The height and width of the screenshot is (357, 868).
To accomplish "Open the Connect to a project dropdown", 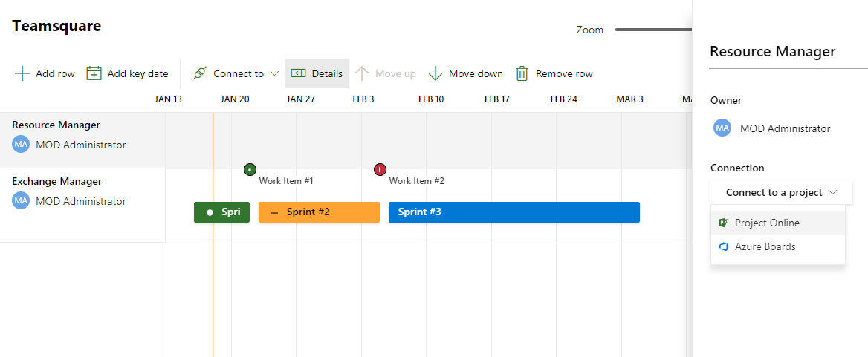I will point(781,192).
